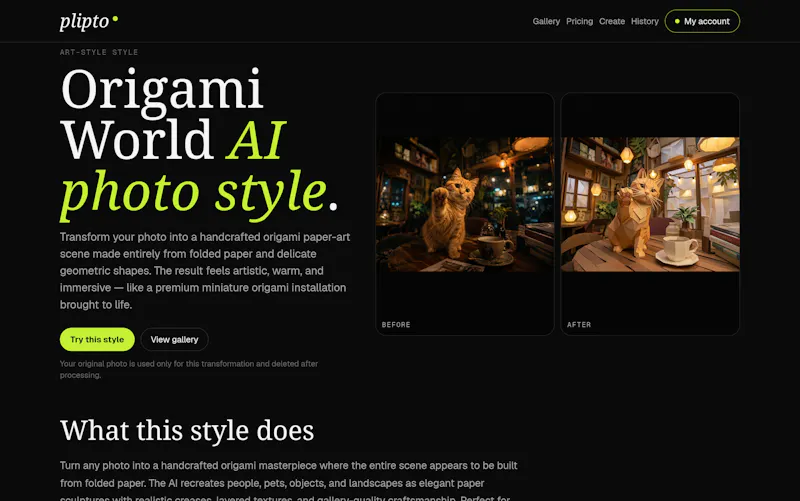Click the AFTER label text

579,324
